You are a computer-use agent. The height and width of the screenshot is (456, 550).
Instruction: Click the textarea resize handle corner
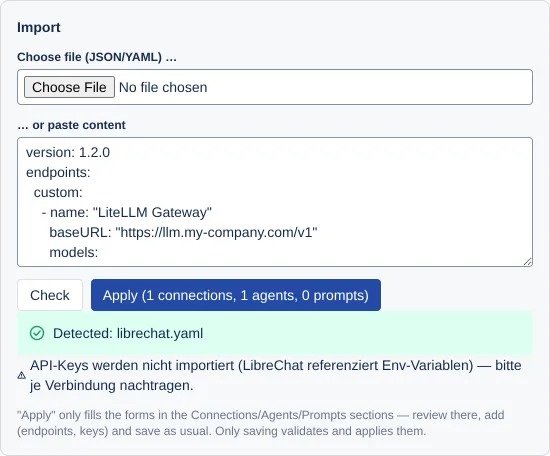click(528, 262)
